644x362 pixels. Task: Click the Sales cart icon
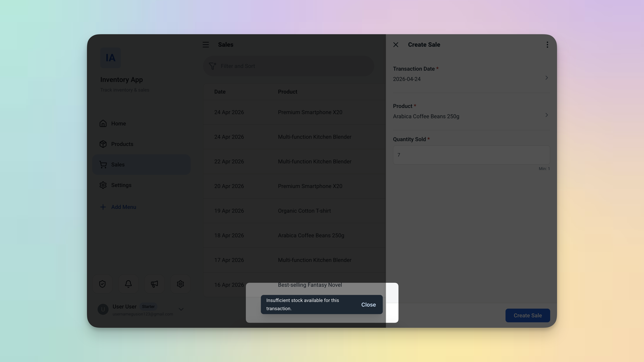pyautogui.click(x=103, y=165)
